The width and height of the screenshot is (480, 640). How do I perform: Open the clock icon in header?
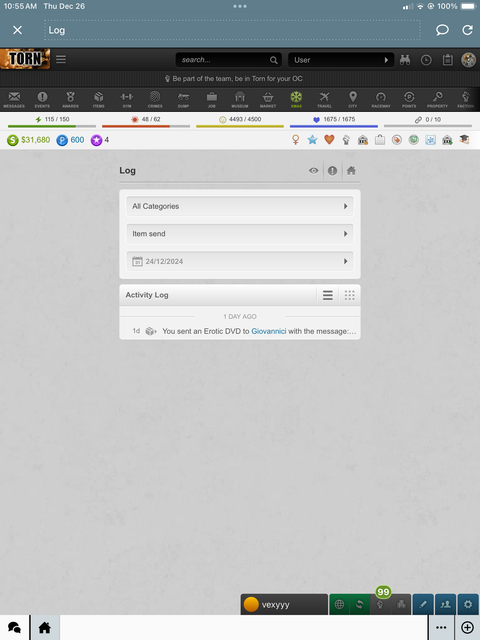coord(426,60)
